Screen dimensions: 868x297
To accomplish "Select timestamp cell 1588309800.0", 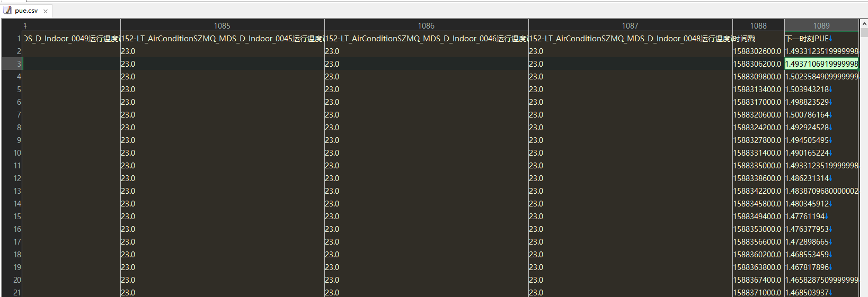I will click(x=758, y=77).
